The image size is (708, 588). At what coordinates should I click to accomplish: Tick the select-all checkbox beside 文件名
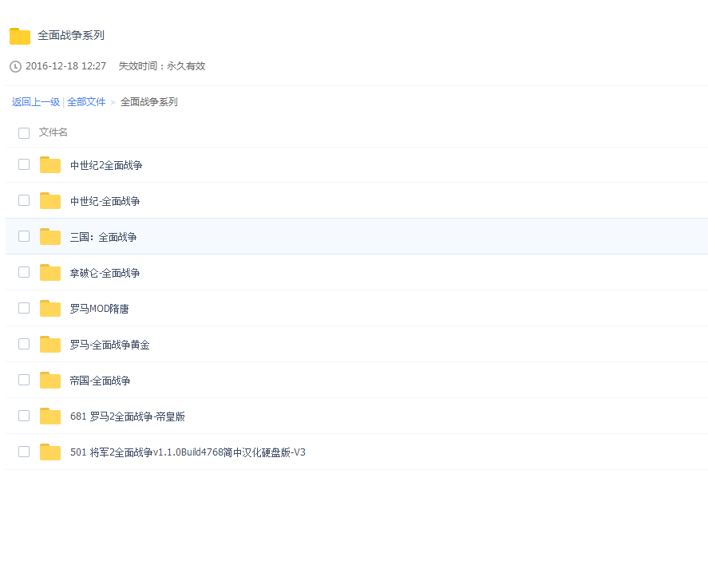(24, 132)
